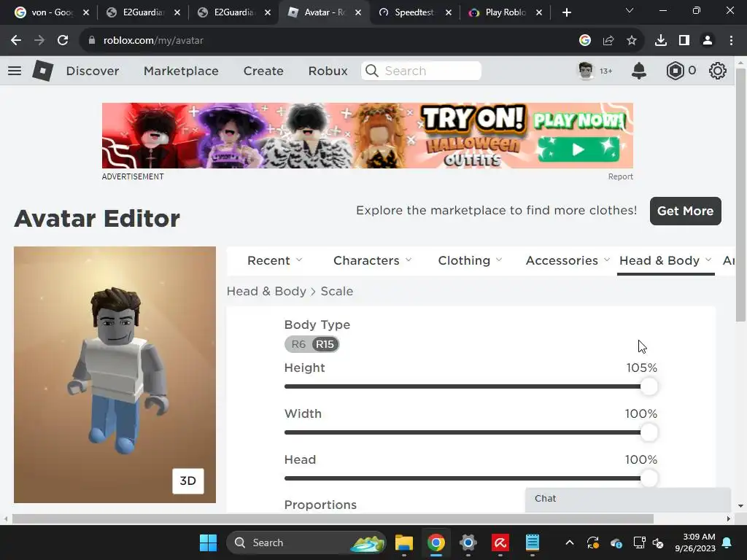
Task: Open the Robux page
Action: coord(328,71)
